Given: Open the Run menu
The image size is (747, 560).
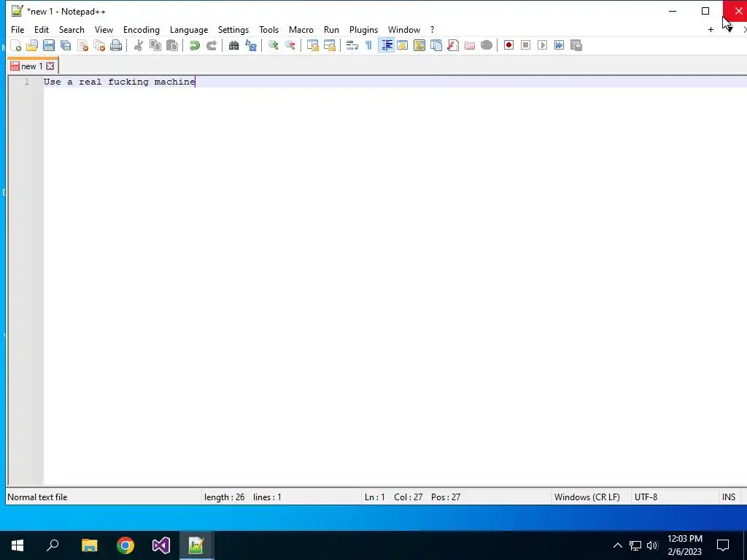Looking at the screenshot, I should (x=332, y=29).
